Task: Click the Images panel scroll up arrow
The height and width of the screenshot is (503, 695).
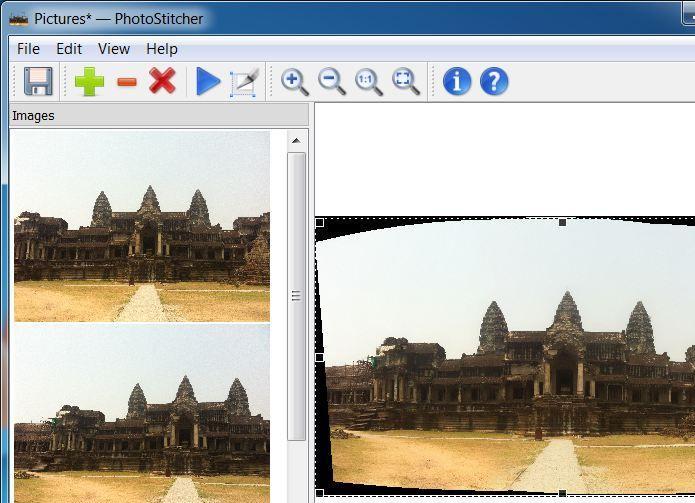Action: point(296,141)
